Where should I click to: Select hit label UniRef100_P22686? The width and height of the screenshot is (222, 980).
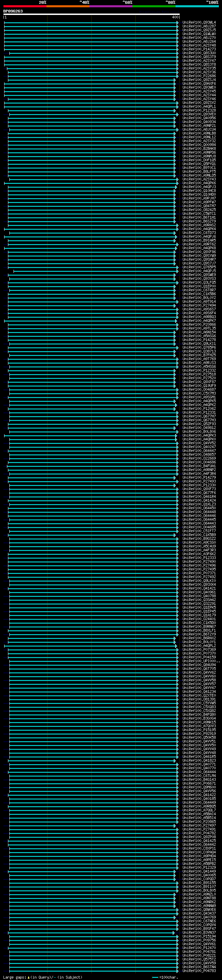click(199, 76)
